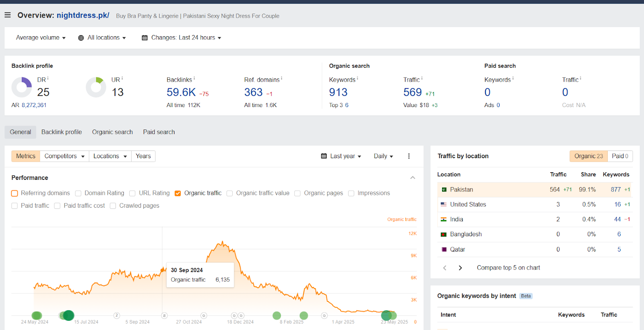
Task: Click the Qatar flag icon
Action: click(x=444, y=250)
